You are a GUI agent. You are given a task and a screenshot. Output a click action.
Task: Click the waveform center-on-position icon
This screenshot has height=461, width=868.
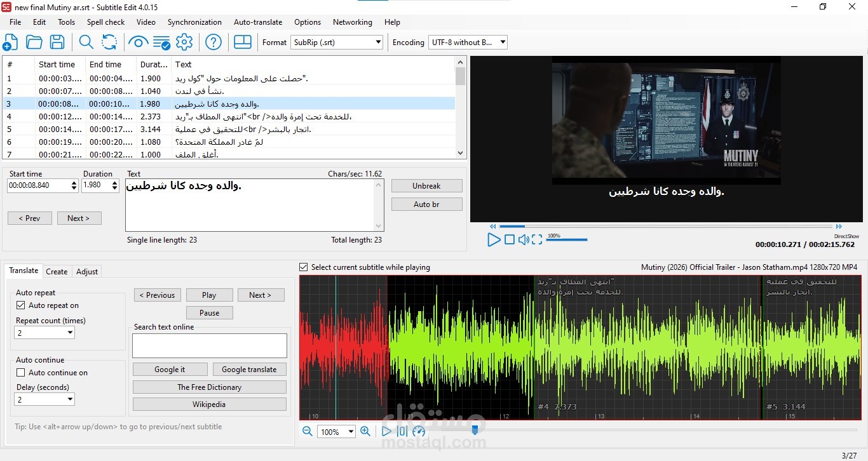point(402,431)
